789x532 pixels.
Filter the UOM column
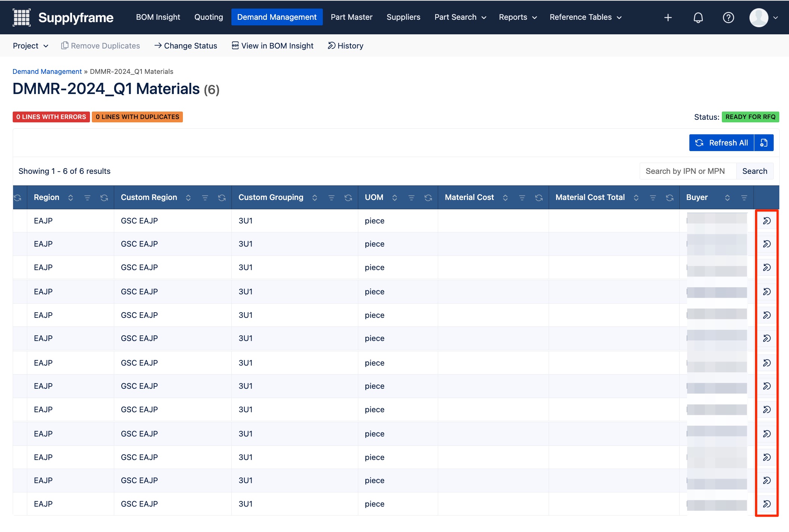[x=411, y=198]
